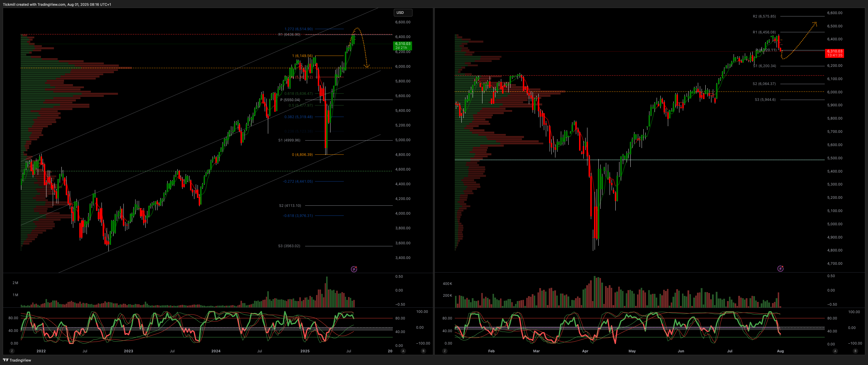Click the 2025 label on the left time axis

(x=305, y=351)
